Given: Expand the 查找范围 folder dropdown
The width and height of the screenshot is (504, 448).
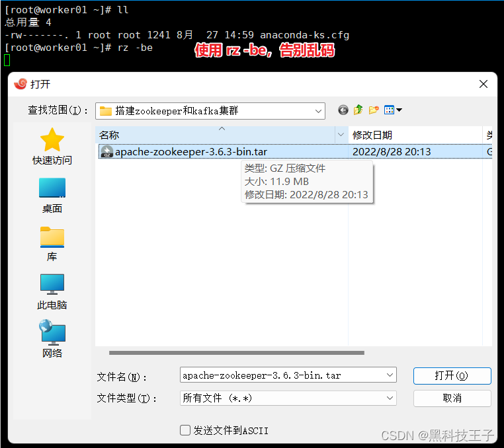Looking at the screenshot, I should [x=318, y=111].
